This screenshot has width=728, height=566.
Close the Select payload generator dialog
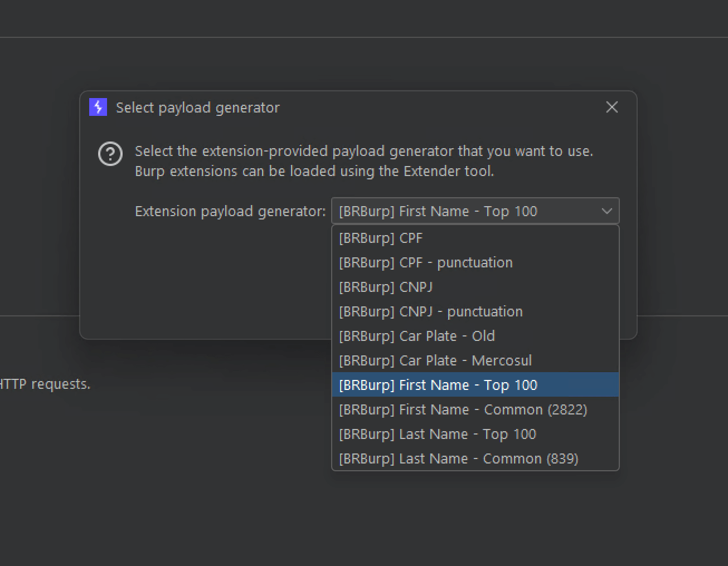pos(611,107)
